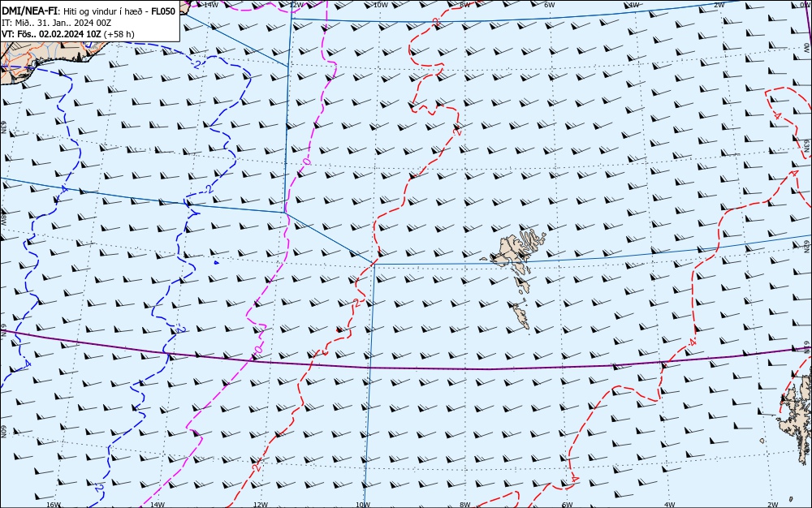Click the red "2" label northwest of Faroe Islands
Image resolution: width=812 pixels, height=508 pixels.
point(458,131)
